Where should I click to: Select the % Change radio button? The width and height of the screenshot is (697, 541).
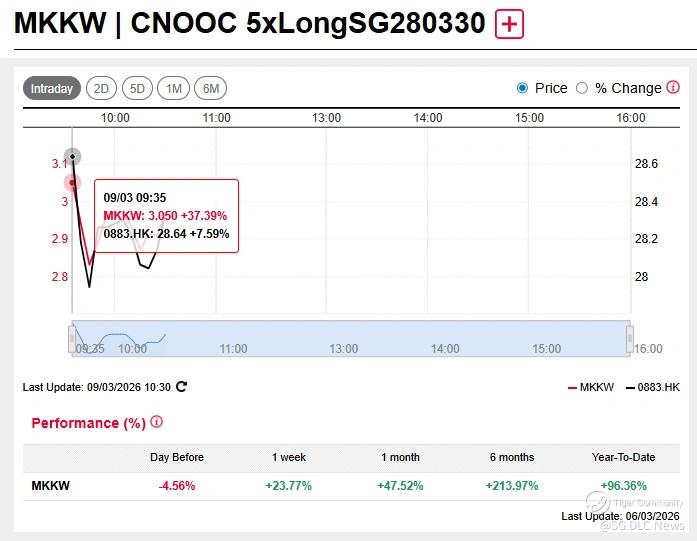(582, 88)
